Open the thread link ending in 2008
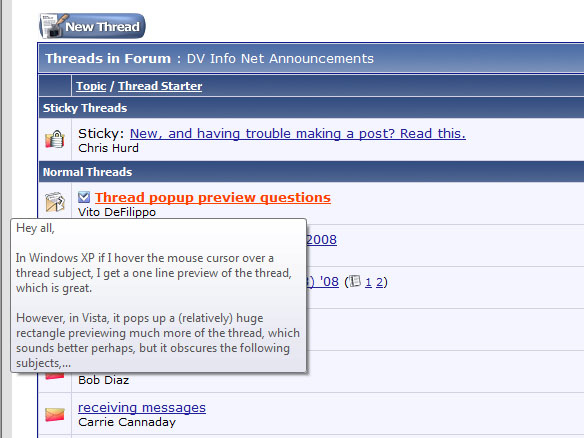 click(x=321, y=239)
